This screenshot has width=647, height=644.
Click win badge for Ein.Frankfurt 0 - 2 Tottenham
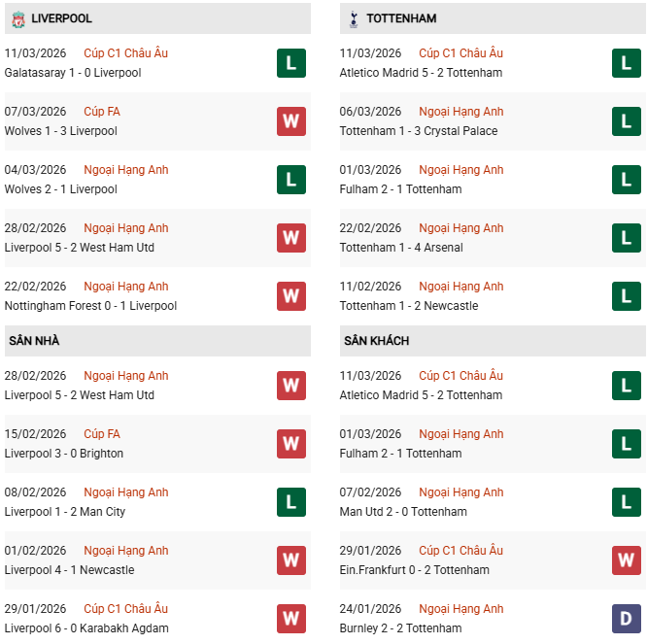[x=626, y=560]
